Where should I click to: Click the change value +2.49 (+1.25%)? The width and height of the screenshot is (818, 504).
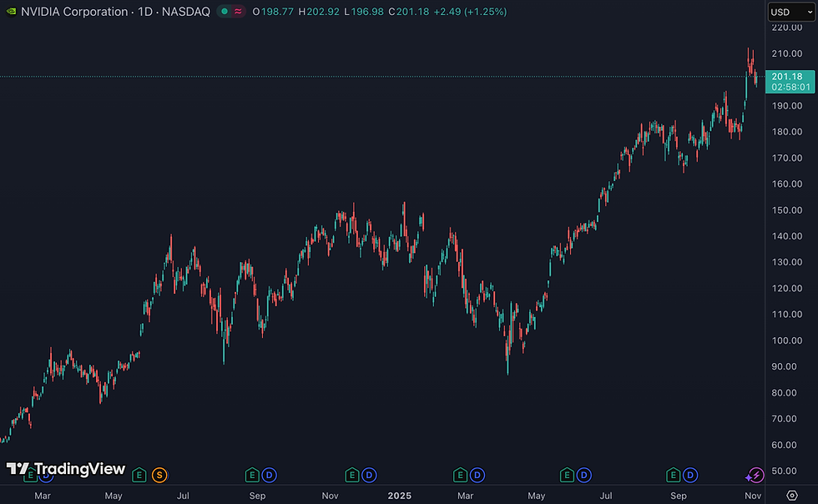point(470,12)
